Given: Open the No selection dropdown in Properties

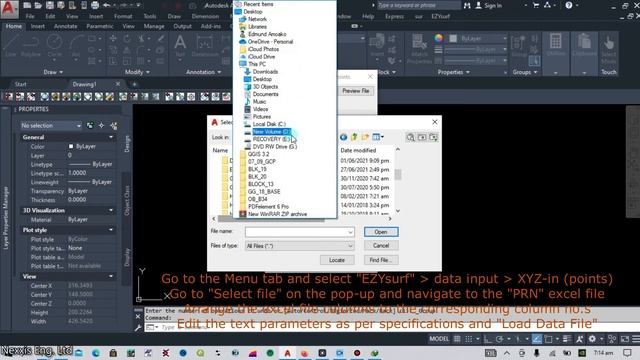Looking at the screenshot, I should pyautogui.click(x=51, y=126).
